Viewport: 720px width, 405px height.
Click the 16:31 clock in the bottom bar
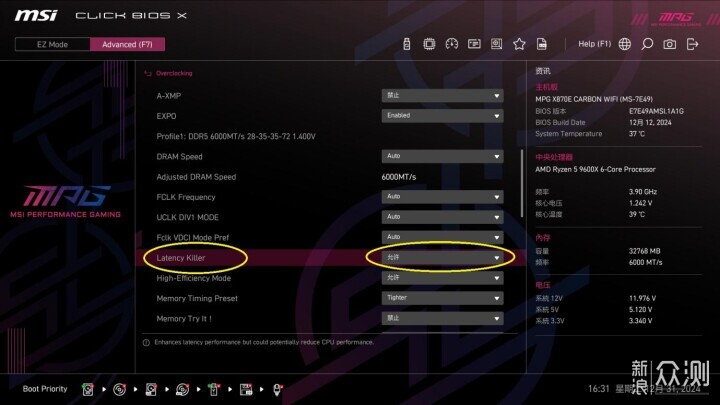[598, 389]
